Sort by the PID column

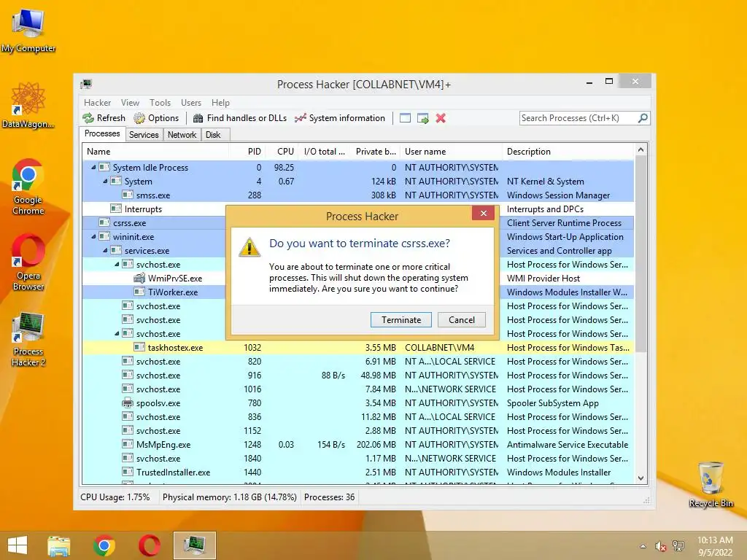pos(247,152)
